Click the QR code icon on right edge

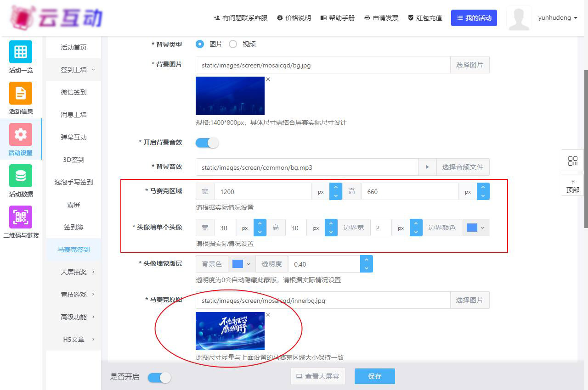coord(572,161)
